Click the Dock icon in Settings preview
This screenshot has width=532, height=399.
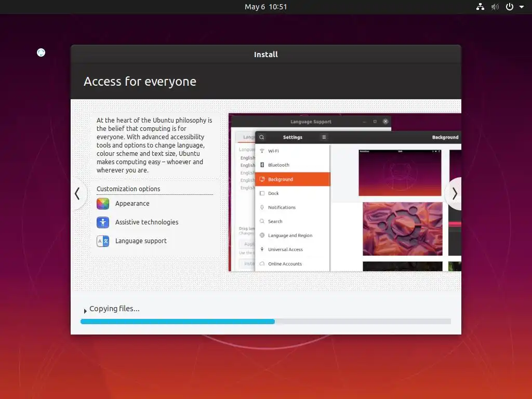click(262, 193)
